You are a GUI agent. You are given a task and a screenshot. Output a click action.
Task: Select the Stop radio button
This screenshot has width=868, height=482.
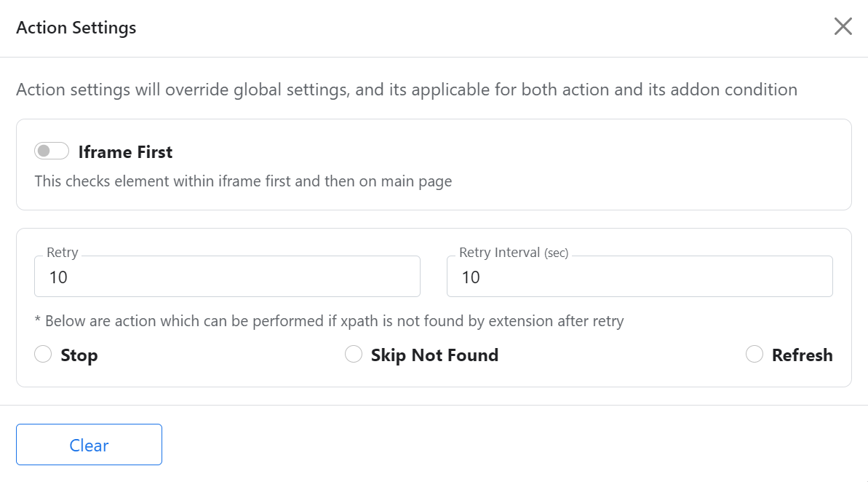coord(43,355)
